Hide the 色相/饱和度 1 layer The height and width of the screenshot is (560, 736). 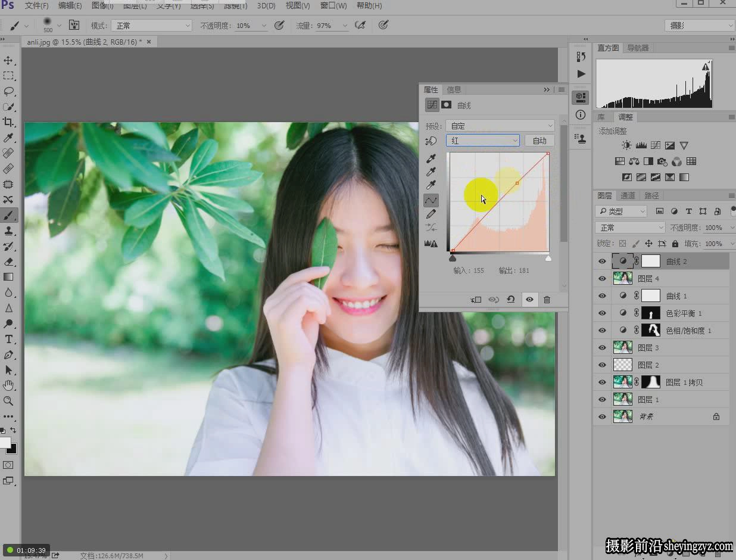point(601,330)
